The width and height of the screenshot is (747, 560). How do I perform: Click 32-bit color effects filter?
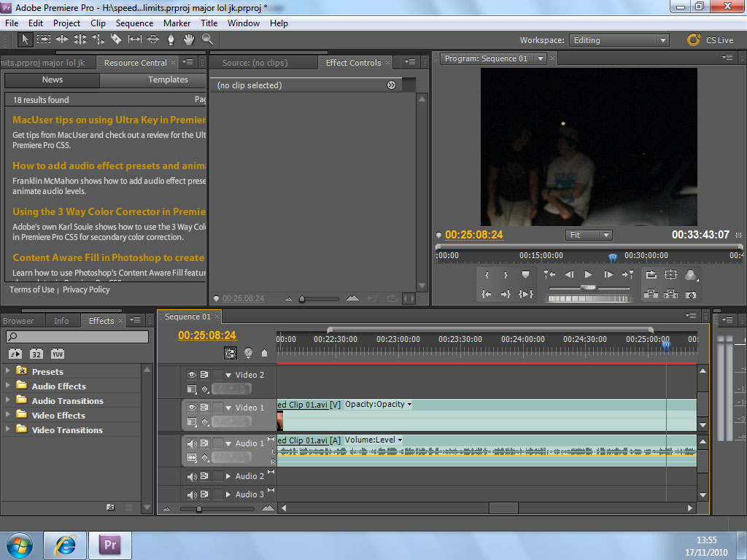(36, 354)
